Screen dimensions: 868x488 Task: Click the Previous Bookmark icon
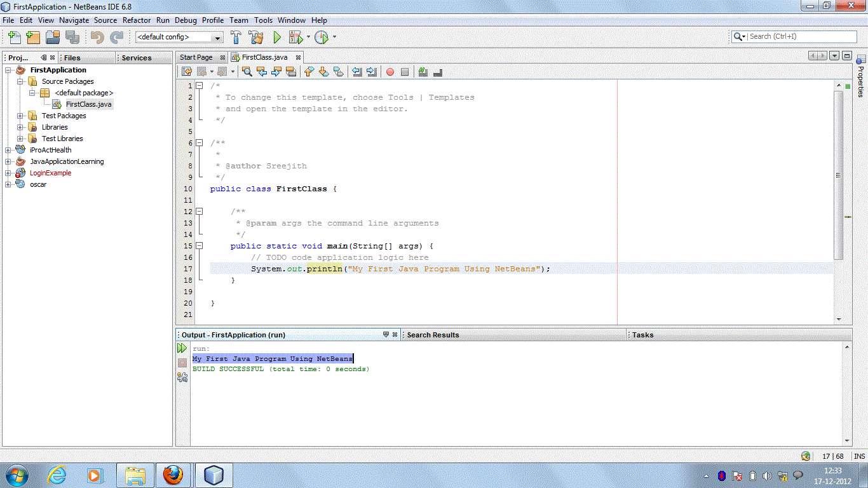click(x=309, y=72)
